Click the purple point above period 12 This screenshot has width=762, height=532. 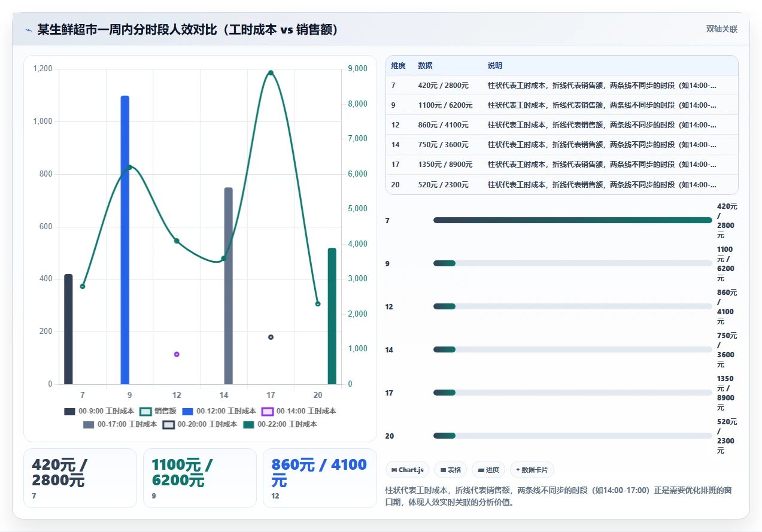click(177, 354)
